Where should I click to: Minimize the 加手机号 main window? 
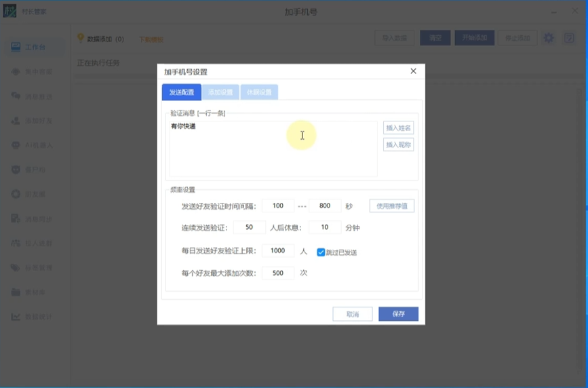554,12
